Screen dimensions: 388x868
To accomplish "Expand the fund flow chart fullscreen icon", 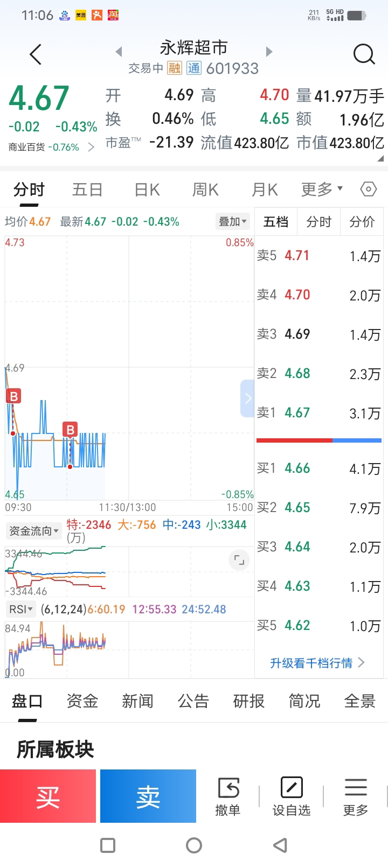I will click(239, 560).
